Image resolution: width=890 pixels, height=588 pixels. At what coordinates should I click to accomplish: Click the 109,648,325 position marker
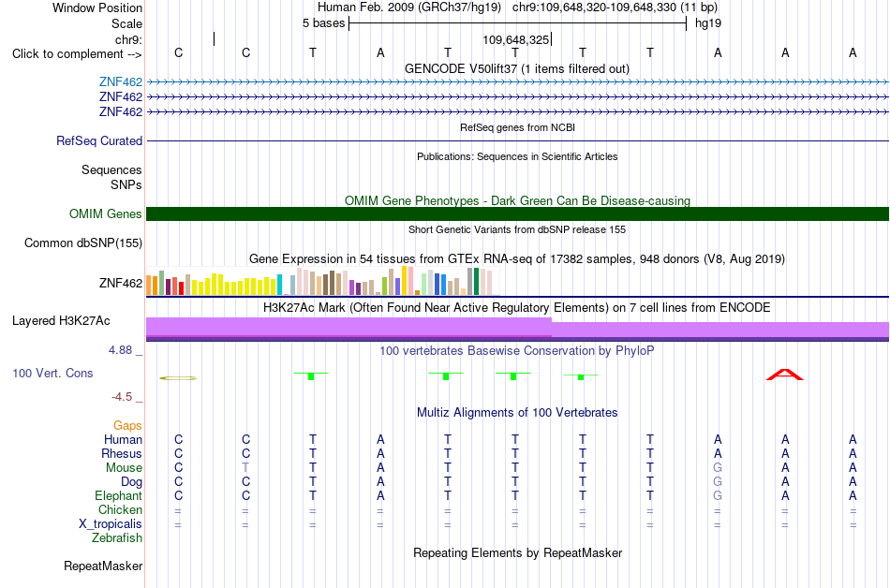point(516,39)
